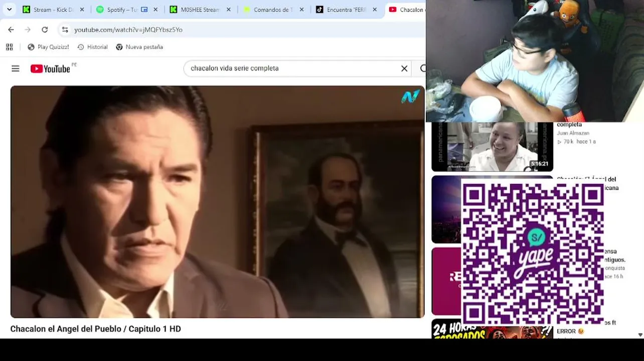Screen dimensions: 644x361
Task: Open the Juan Almazan channel name
Action: coord(573,133)
